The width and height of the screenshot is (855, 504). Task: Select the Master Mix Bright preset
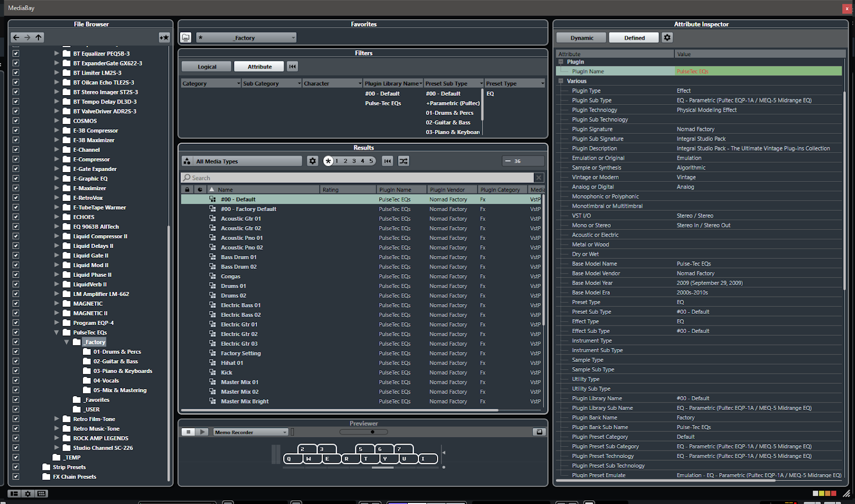click(x=245, y=401)
